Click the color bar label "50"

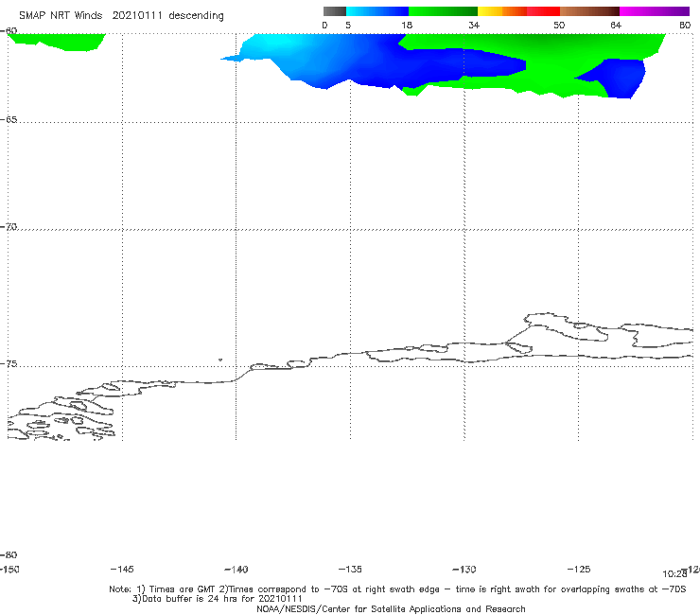[x=559, y=26]
